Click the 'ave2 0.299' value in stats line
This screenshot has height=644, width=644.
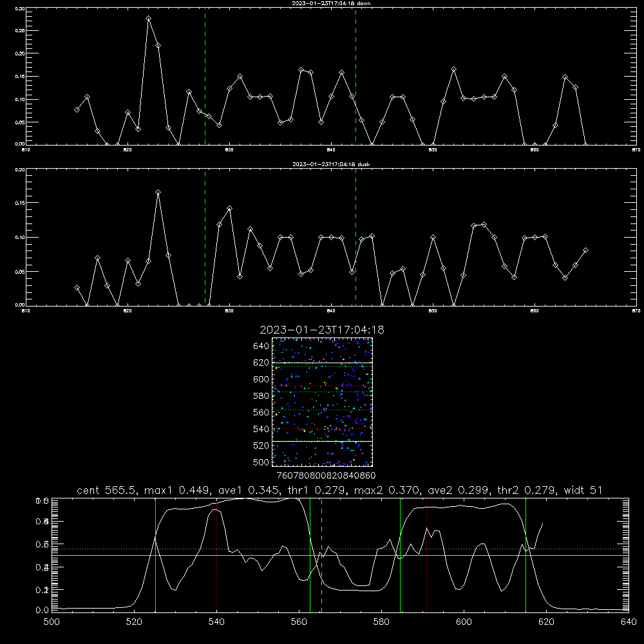[459, 490]
